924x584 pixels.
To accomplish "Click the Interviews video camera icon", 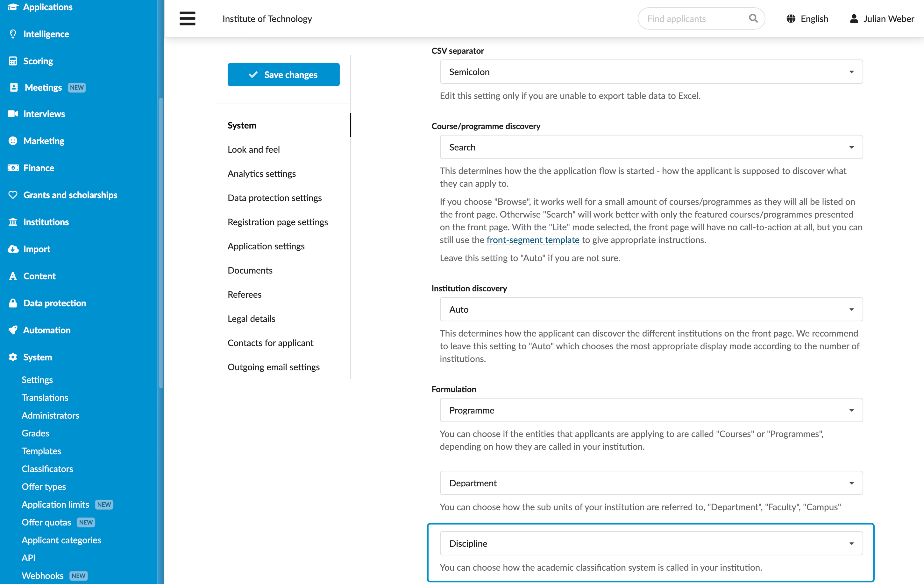I will 13,114.
